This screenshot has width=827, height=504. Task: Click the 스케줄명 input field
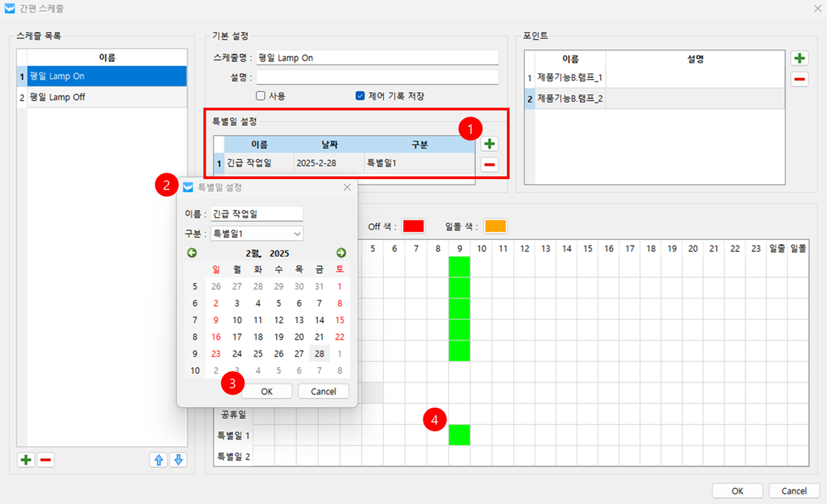(x=377, y=58)
